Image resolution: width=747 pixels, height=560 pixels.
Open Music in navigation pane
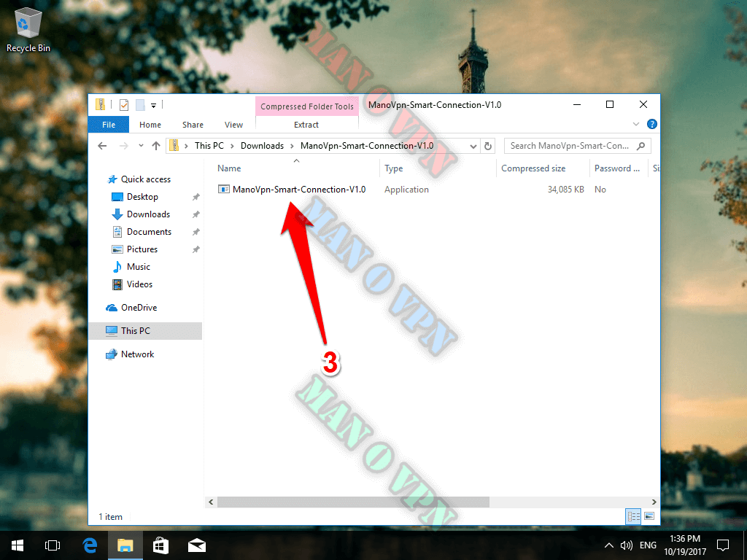(138, 267)
